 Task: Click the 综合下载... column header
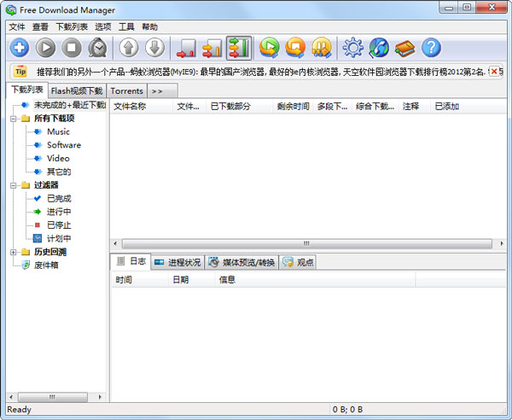375,107
